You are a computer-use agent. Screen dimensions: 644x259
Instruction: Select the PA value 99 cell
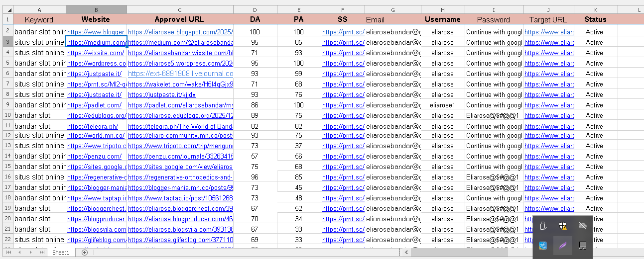pyautogui.click(x=299, y=74)
